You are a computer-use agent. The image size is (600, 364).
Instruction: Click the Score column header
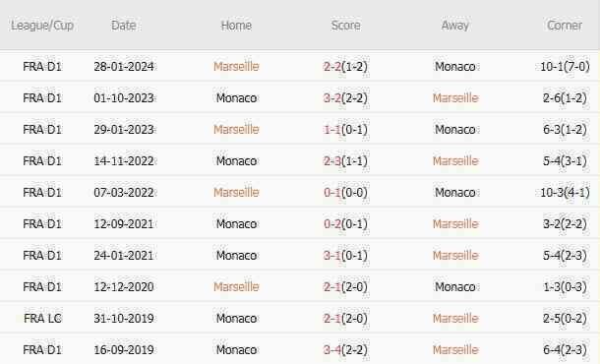click(345, 26)
